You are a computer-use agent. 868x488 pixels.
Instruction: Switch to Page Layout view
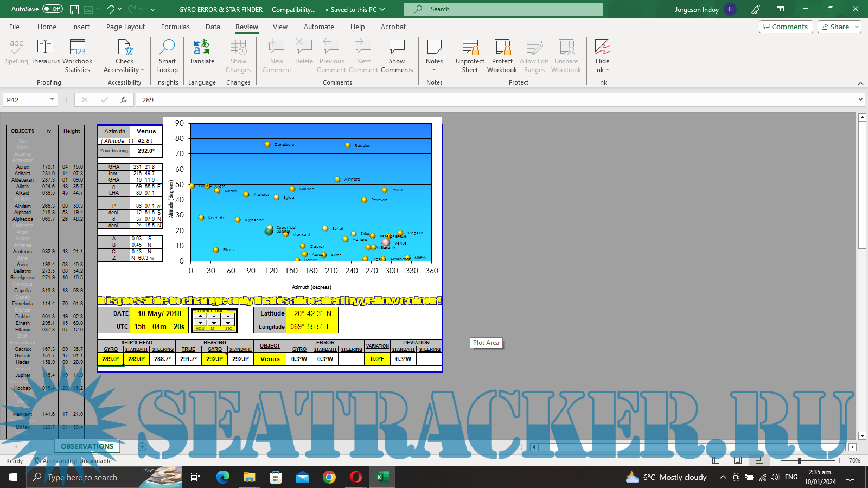(738, 460)
